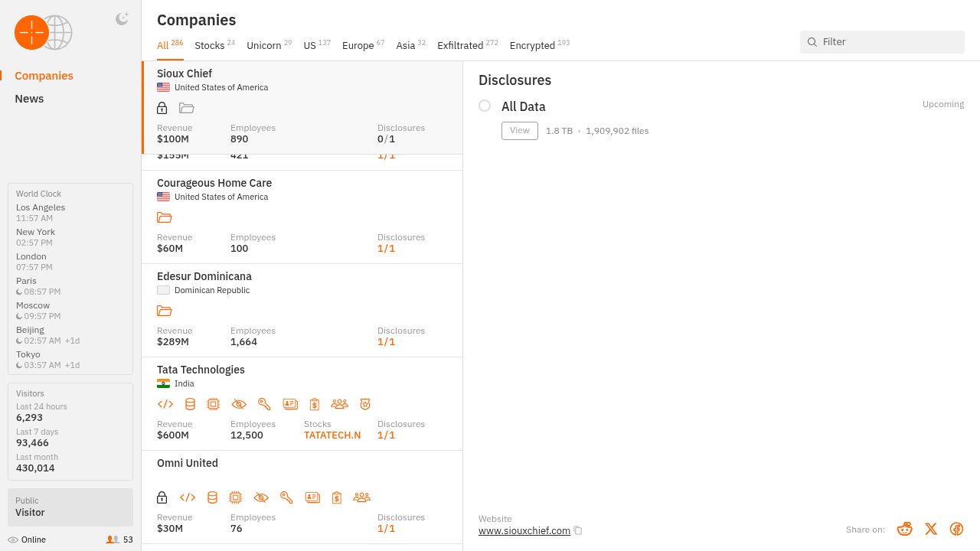The image size is (980, 551).
Task: Click Omni United dollar clipboard icon
Action: [337, 497]
